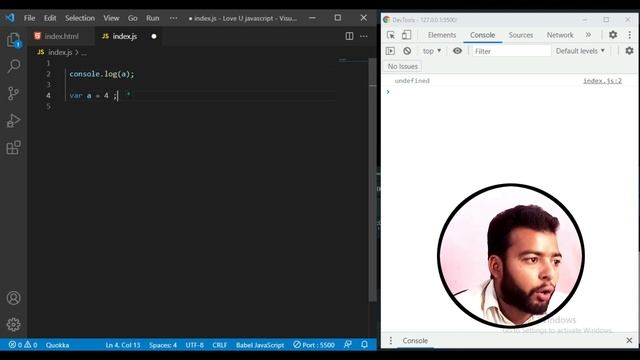Image resolution: width=640 pixels, height=360 pixels.
Task: Click the Port : 5500 live server item
Action: click(314, 345)
